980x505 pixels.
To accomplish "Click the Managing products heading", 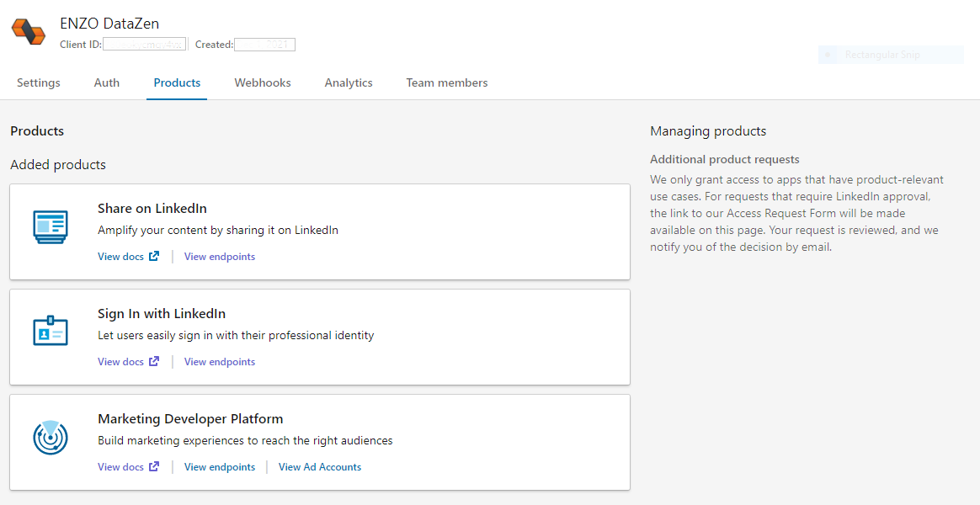I will tap(708, 130).
